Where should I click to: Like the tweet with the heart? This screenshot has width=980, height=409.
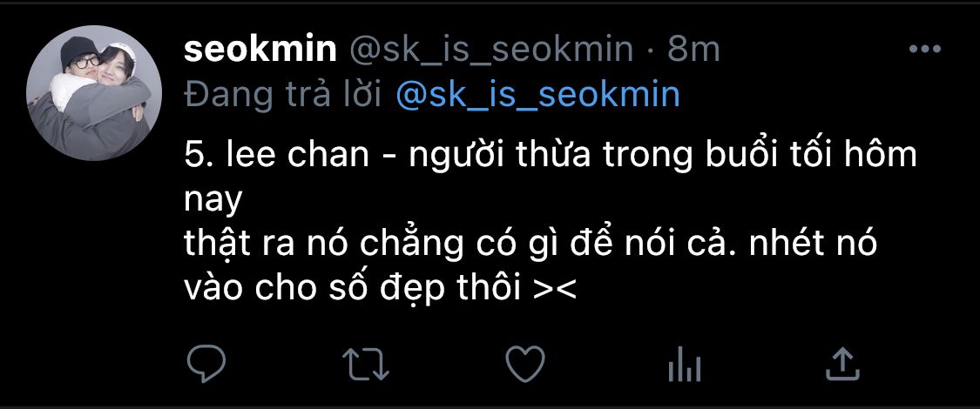(x=525, y=365)
